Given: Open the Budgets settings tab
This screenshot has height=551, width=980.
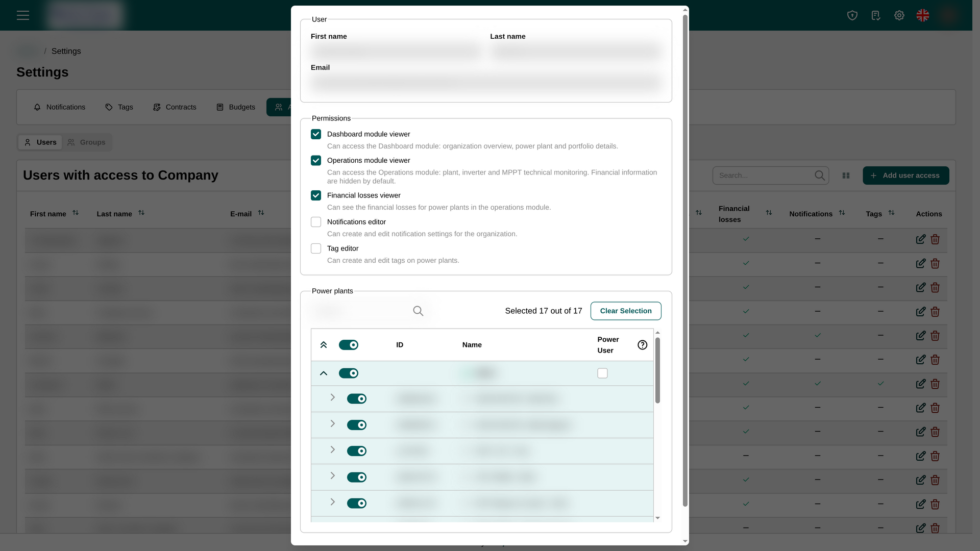Looking at the screenshot, I should click(x=236, y=107).
